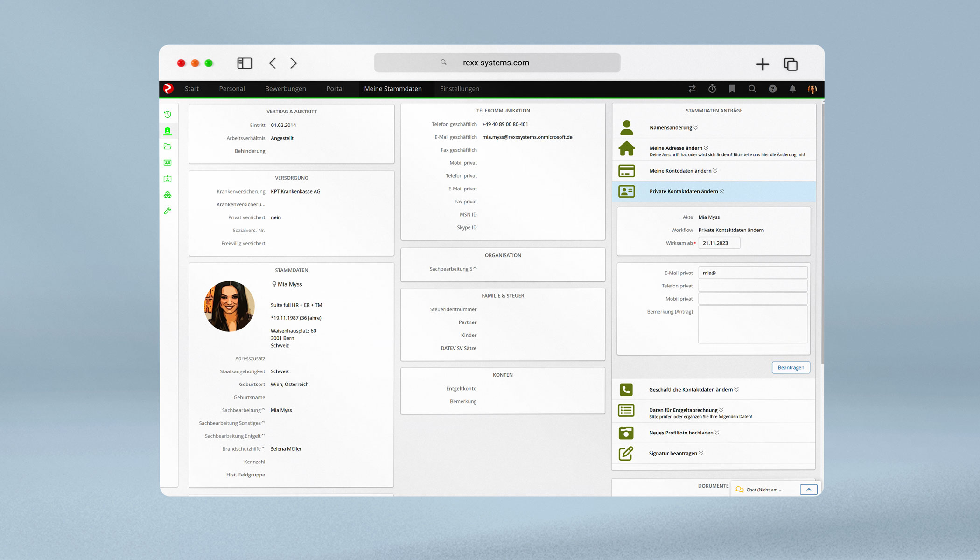Switch to the Personal menu tab
Screen dimensions: 980x560
[232, 89]
